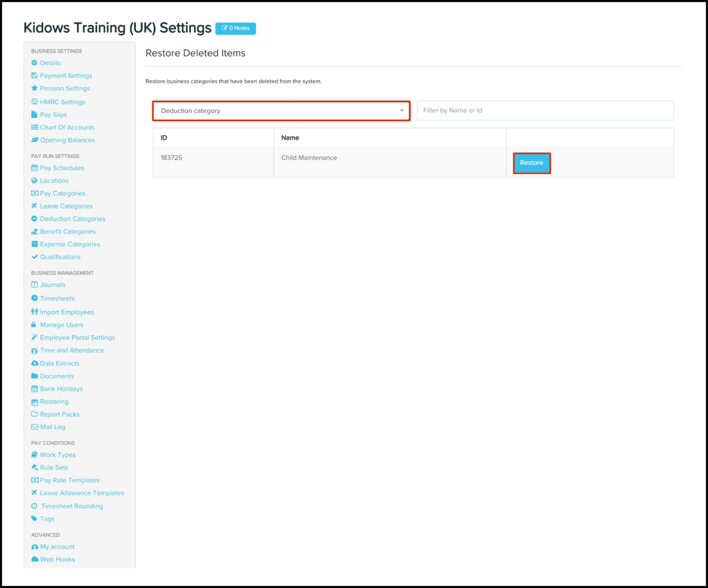Viewport: 708px width, 588px height.
Task: Click the Name column header
Action: pyautogui.click(x=390, y=138)
